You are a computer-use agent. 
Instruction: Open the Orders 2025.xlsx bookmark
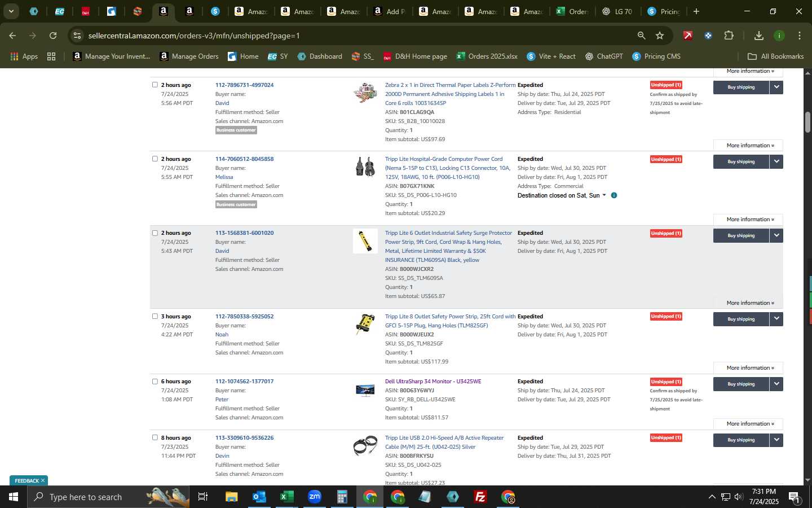pyautogui.click(x=487, y=56)
